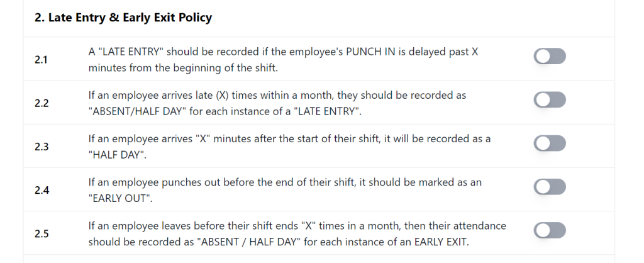
Task: Click the text about arriving late (X) times
Action: click(x=277, y=96)
